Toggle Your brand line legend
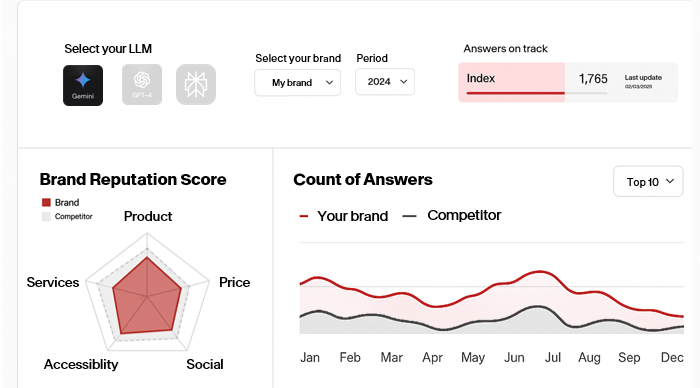Viewport: 700px width, 388px height. coord(344,216)
